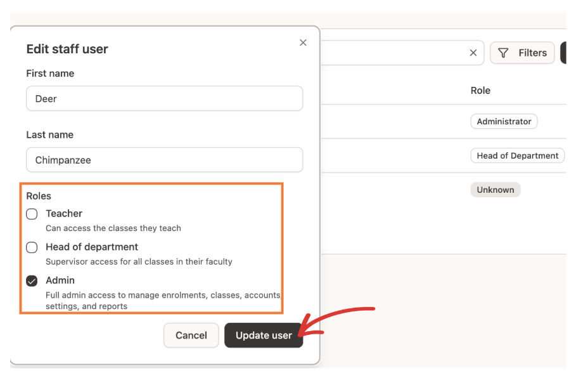Select the Head of Department role badge
This screenshot has width=588, height=392.
tap(517, 156)
